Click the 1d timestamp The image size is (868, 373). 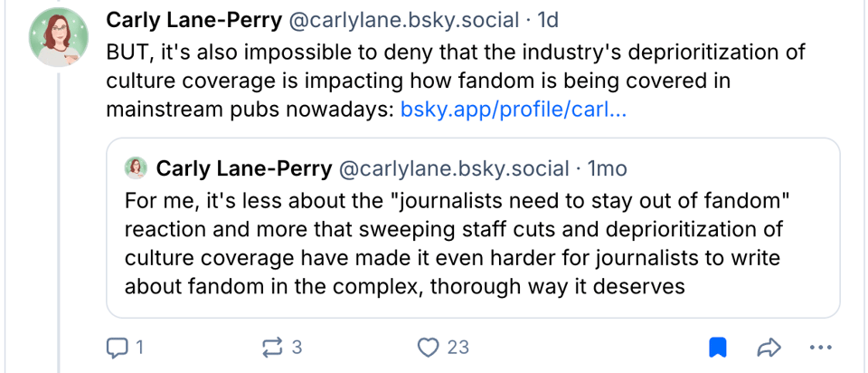(x=549, y=19)
